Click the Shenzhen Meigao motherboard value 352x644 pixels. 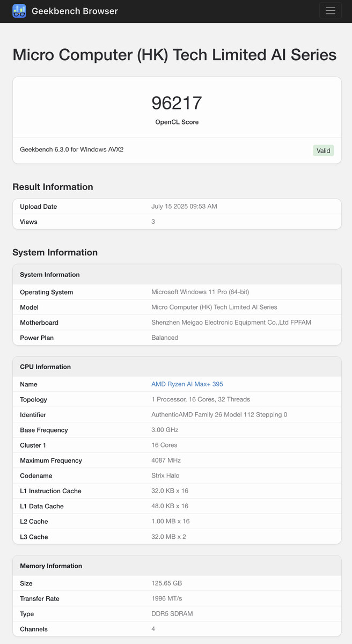pyautogui.click(x=231, y=323)
